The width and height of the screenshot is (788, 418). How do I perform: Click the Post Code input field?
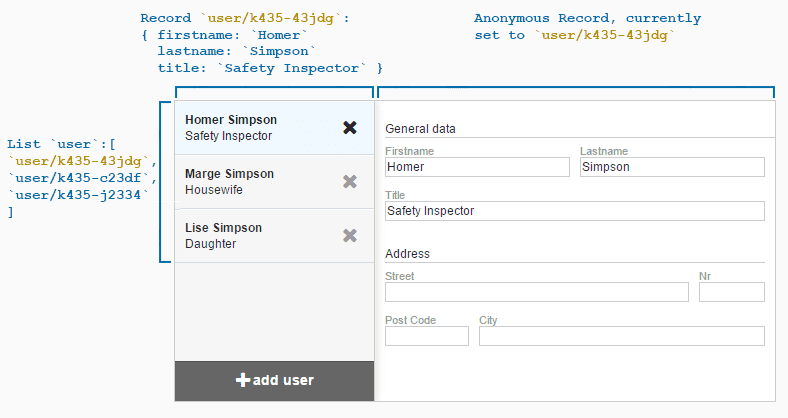tap(427, 336)
